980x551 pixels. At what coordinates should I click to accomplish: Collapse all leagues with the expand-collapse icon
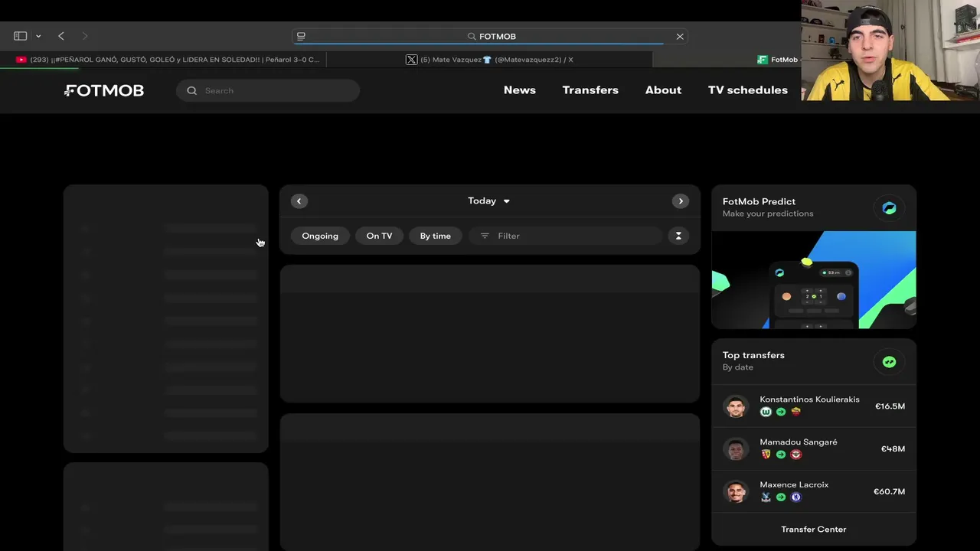point(678,236)
